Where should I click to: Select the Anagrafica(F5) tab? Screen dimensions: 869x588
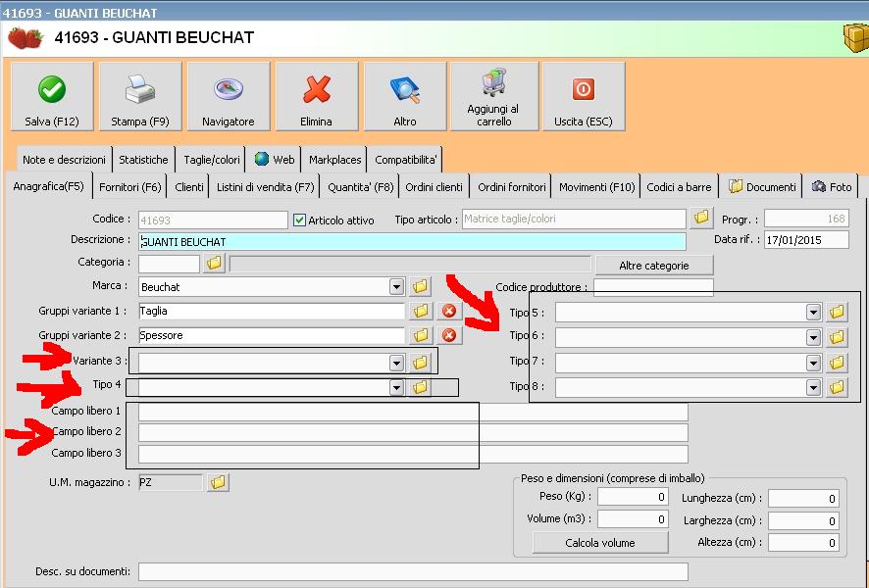[49, 186]
